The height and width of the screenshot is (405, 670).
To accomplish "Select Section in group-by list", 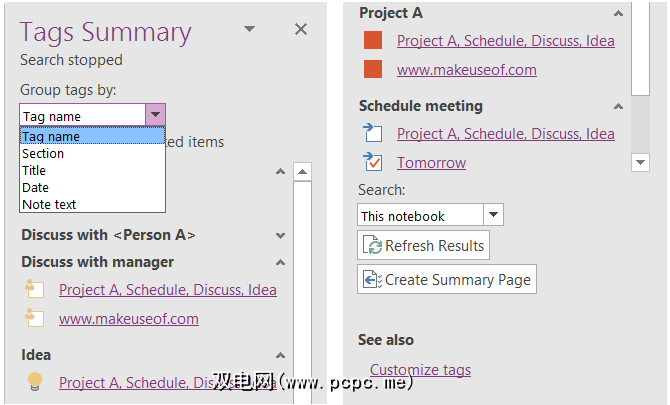I will [43, 154].
